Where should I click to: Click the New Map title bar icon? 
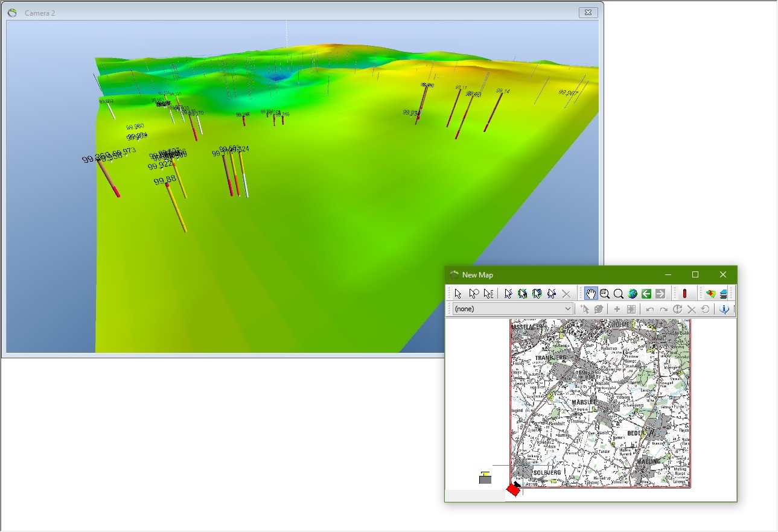click(x=454, y=274)
